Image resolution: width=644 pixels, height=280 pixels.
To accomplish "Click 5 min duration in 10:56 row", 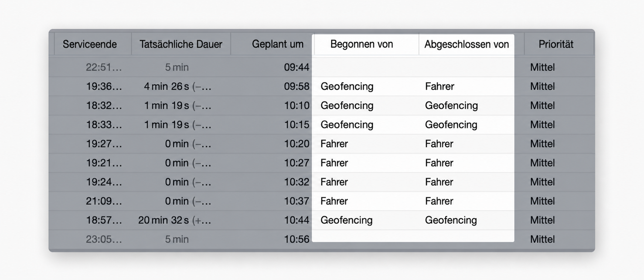I will coord(177,239).
